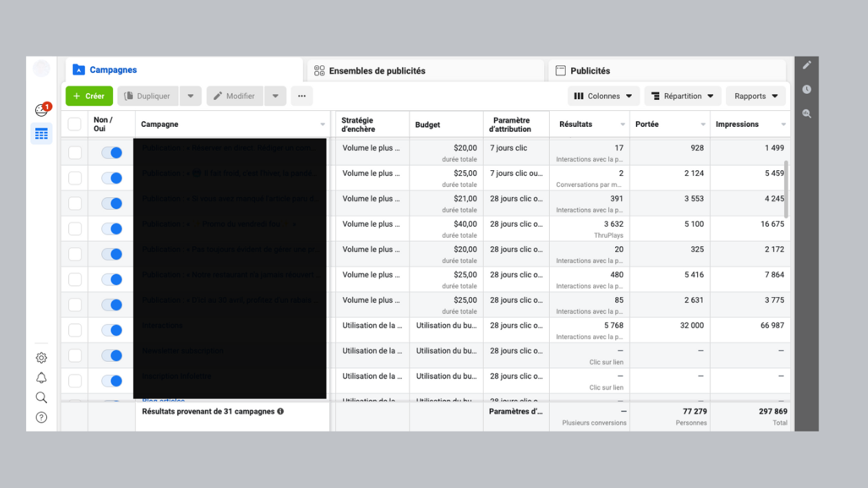This screenshot has width=868, height=488.
Task: Click the 32 000 portée cell
Action: [x=670, y=330]
